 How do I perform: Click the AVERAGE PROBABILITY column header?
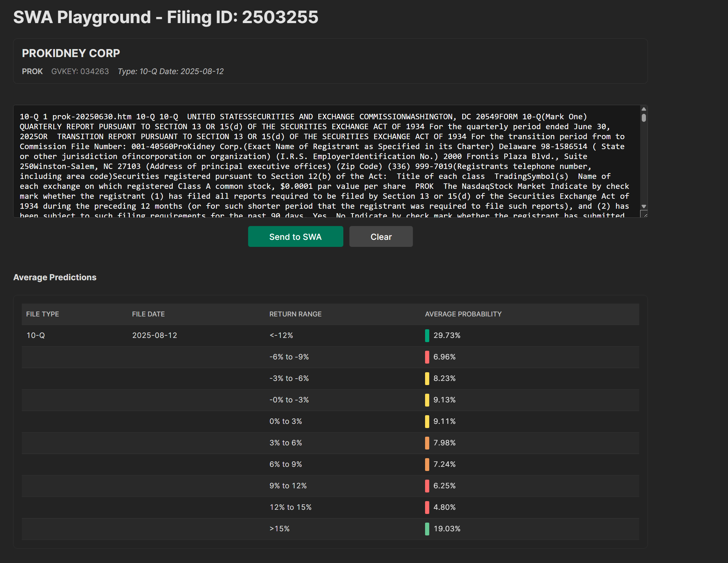pos(463,314)
